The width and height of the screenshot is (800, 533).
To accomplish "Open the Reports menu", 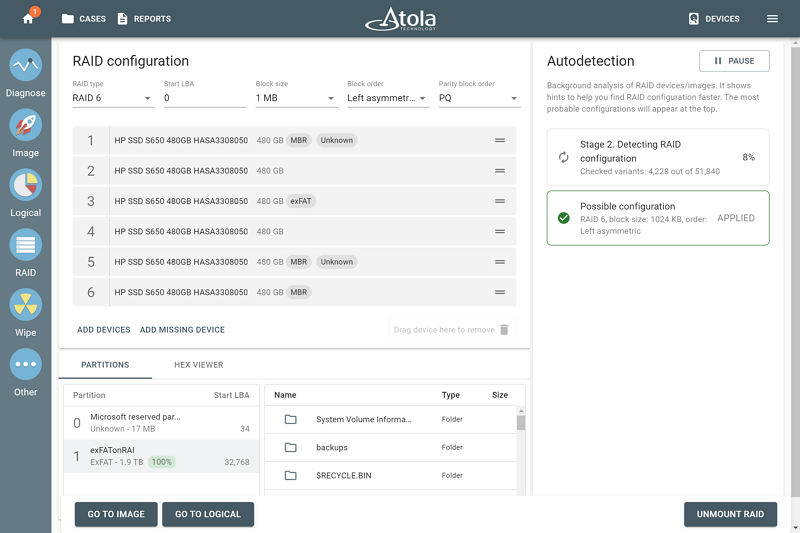I will coord(144,19).
